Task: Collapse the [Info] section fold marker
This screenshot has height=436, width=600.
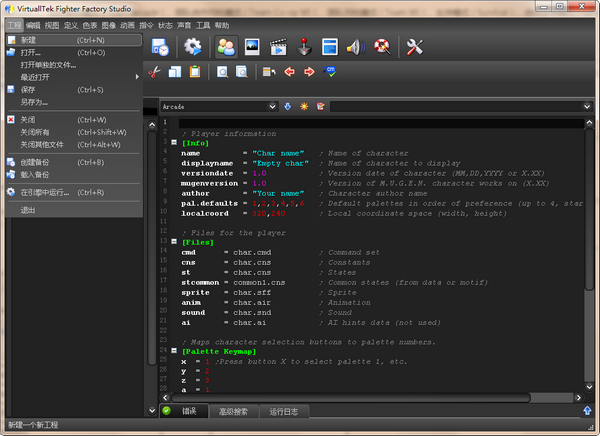Action: pos(172,143)
